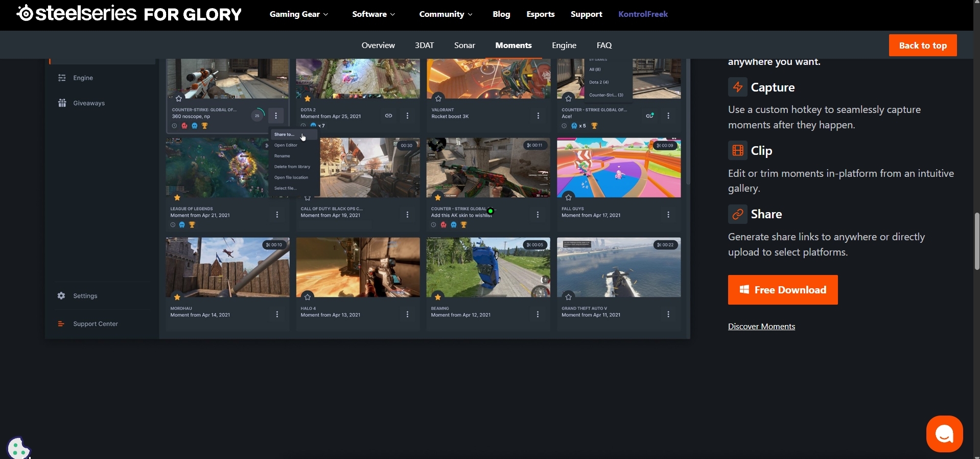Toggle favorite star on Fall Guys moment
The width and height of the screenshot is (980, 459).
pyautogui.click(x=568, y=197)
